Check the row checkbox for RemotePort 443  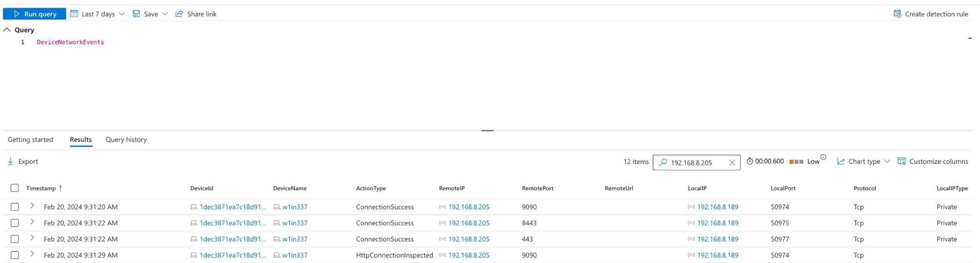pyautogui.click(x=15, y=239)
